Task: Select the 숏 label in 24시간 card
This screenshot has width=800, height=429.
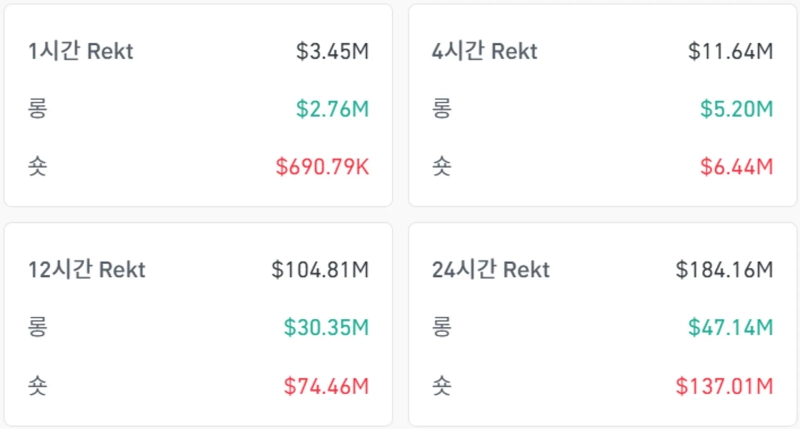Action: pyautogui.click(x=441, y=385)
